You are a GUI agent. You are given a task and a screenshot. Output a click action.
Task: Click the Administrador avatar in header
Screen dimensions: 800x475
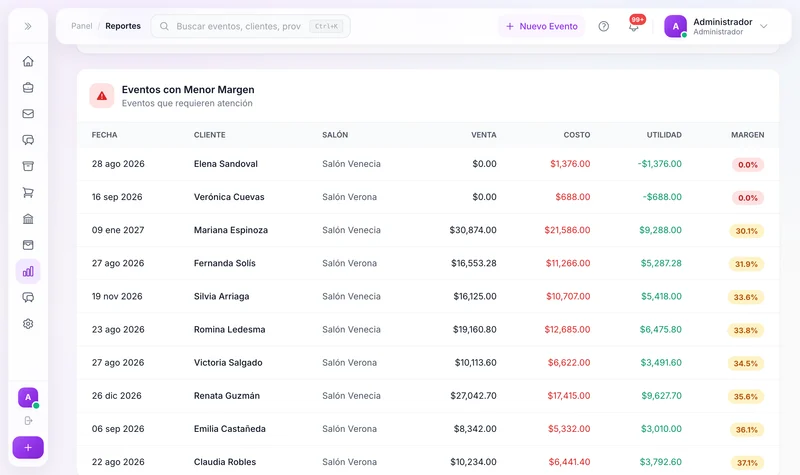click(676, 26)
